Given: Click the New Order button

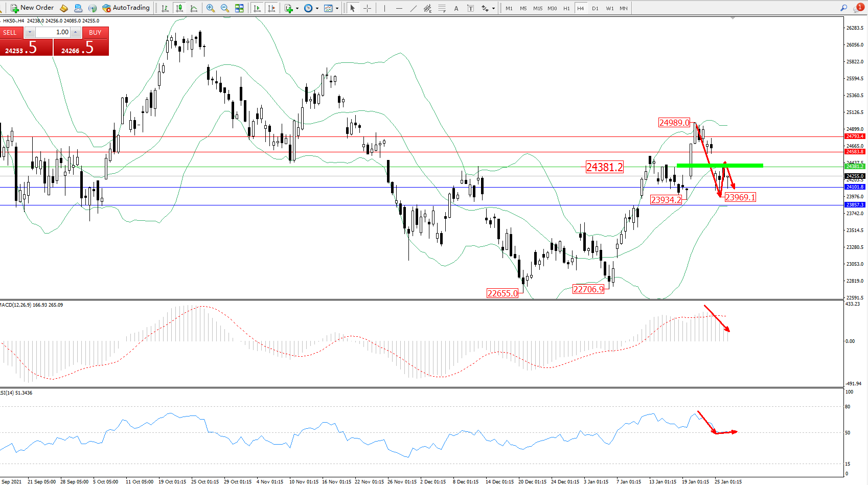Looking at the screenshot, I should pyautogui.click(x=32, y=8).
